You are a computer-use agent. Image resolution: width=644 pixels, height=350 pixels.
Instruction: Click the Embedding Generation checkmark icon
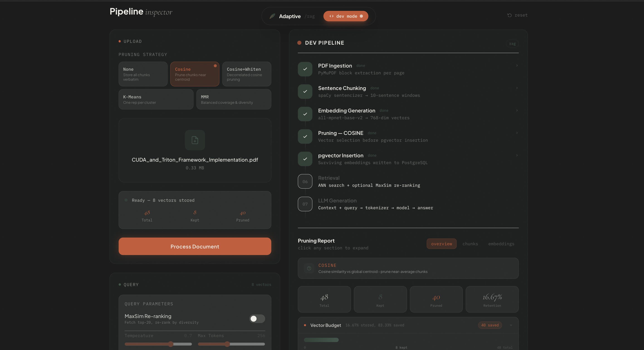(x=305, y=114)
